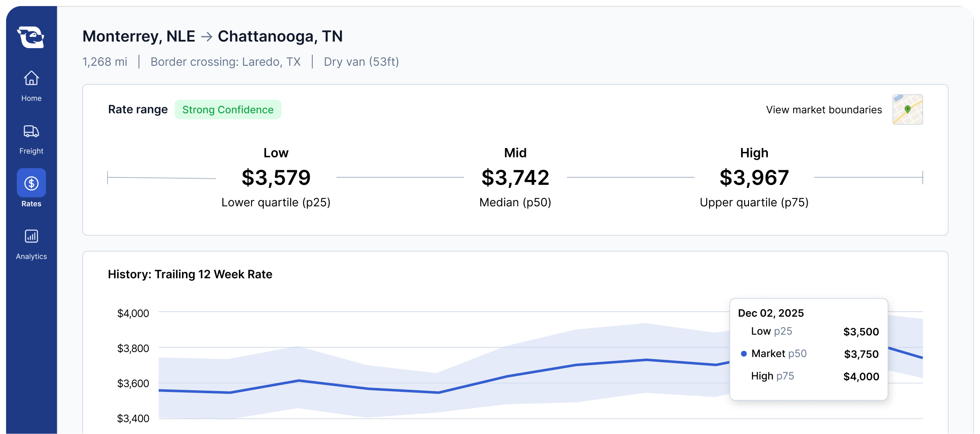Click the Monterrey, NLE origin title
The height and width of the screenshot is (434, 980).
[x=139, y=36]
